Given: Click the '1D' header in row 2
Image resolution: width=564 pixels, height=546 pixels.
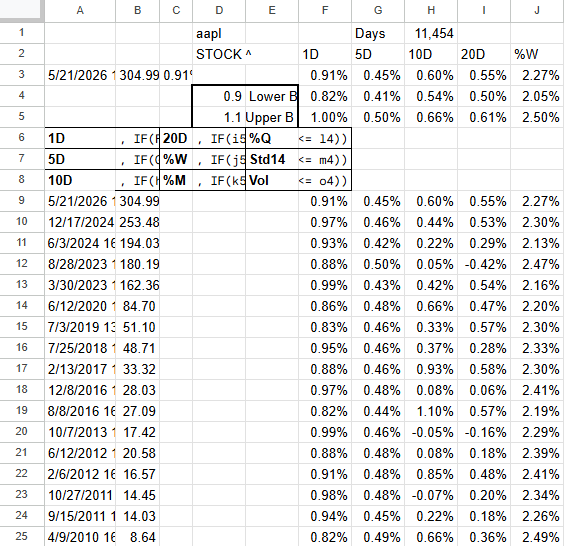Looking at the screenshot, I should point(325,54).
